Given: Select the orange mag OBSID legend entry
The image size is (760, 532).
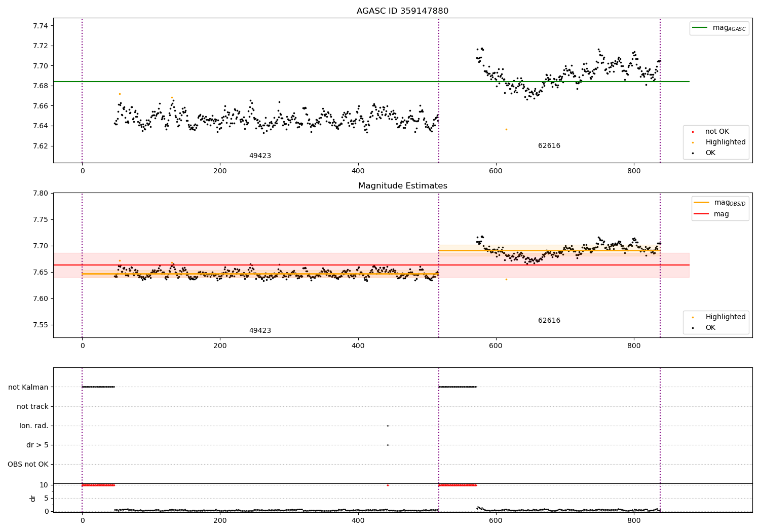Looking at the screenshot, I should [x=719, y=203].
